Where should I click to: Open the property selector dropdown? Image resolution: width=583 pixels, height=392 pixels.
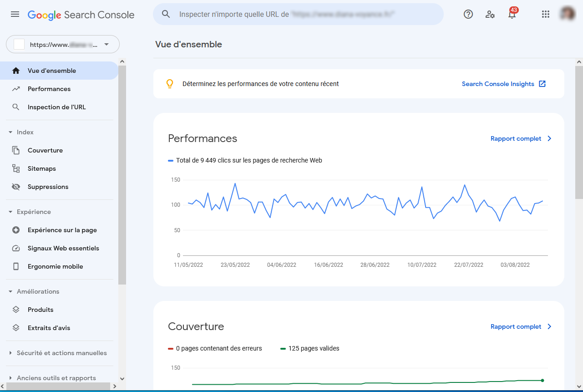click(x=63, y=45)
